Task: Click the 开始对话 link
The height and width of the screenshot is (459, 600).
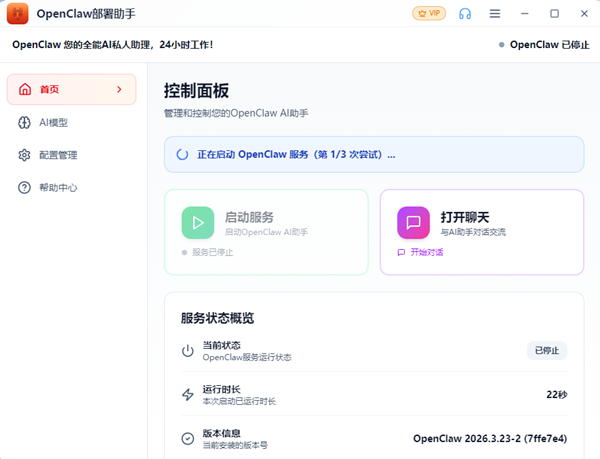Action: coord(427,252)
